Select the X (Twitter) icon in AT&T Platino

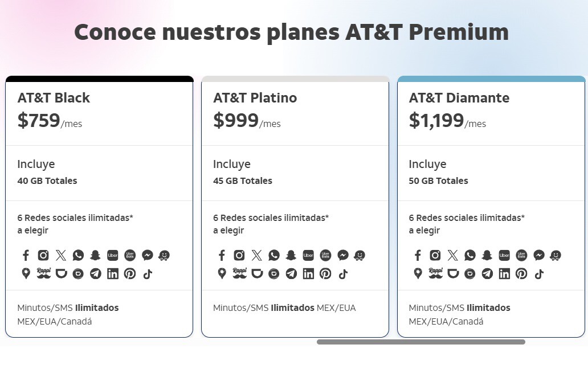(x=256, y=255)
